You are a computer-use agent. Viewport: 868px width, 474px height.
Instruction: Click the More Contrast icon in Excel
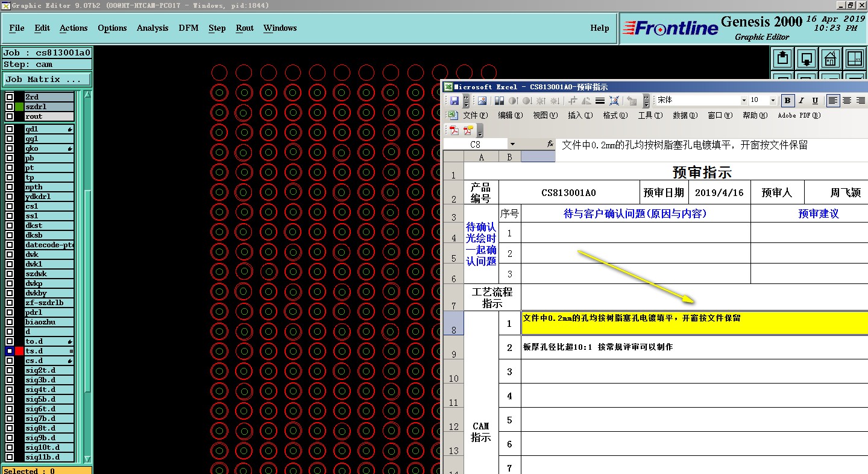click(x=513, y=100)
